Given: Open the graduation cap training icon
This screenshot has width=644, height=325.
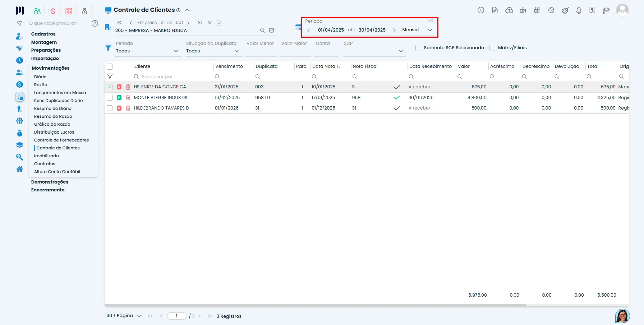Looking at the screenshot, I should (606, 10).
